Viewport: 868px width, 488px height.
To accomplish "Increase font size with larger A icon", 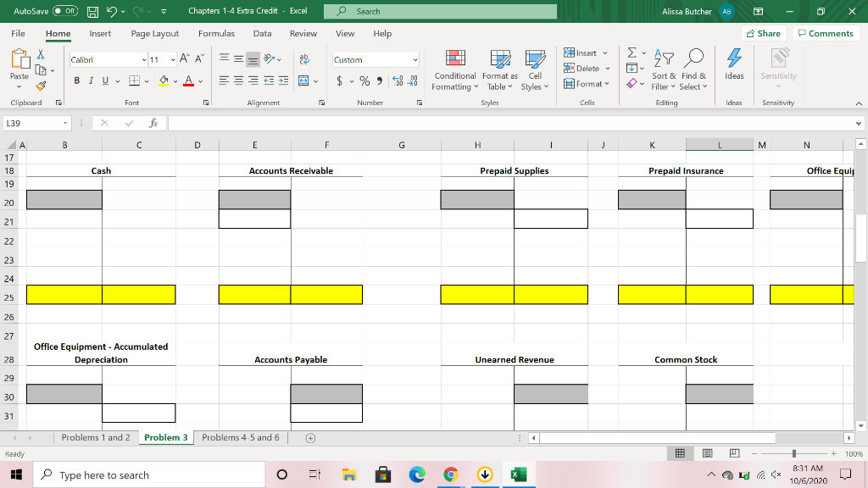I will [x=185, y=59].
